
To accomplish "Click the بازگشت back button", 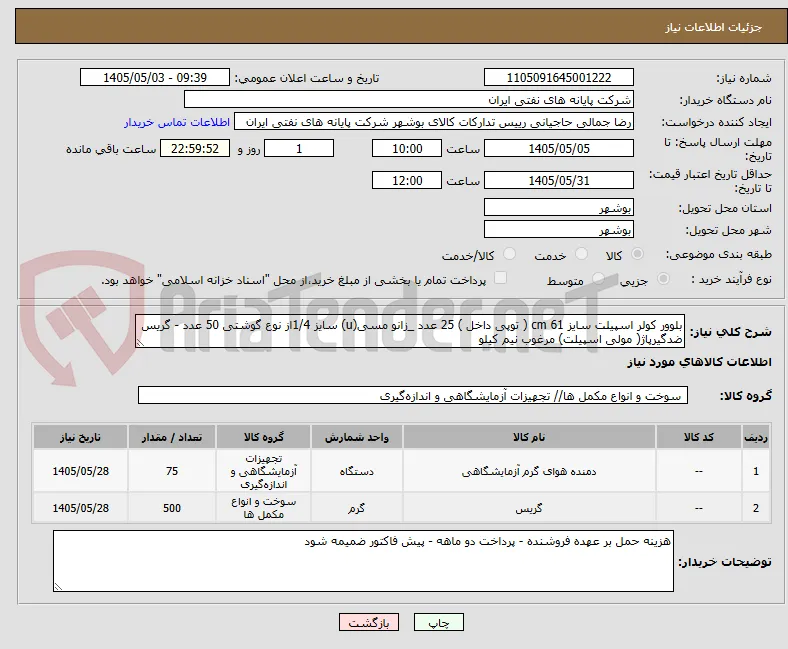I will [x=369, y=622].
